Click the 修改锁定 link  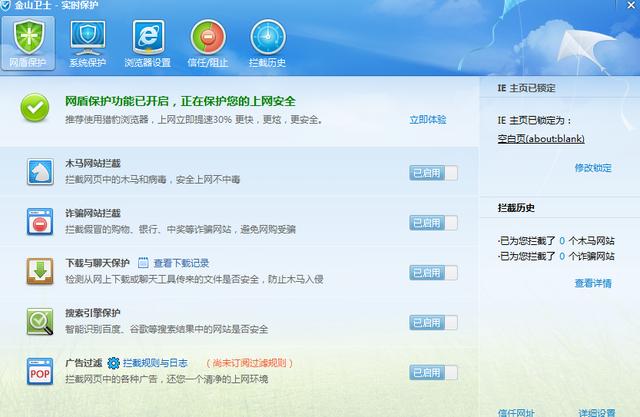tap(593, 168)
